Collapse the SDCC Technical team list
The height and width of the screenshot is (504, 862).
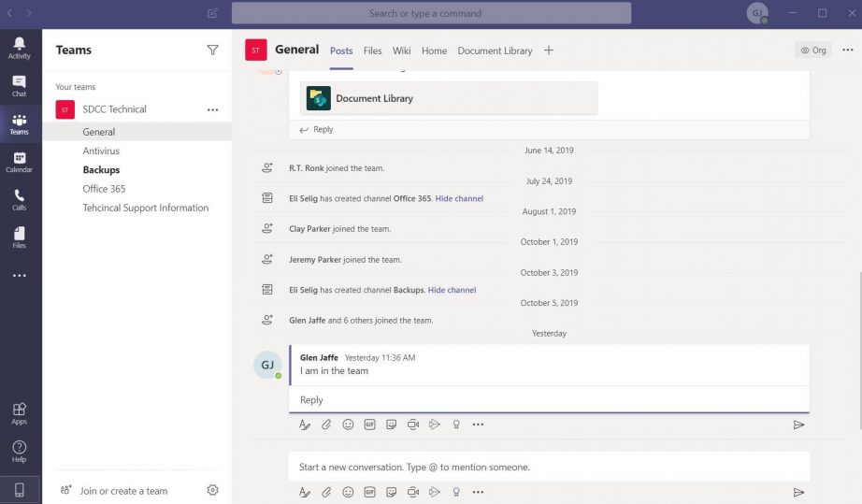tap(114, 109)
